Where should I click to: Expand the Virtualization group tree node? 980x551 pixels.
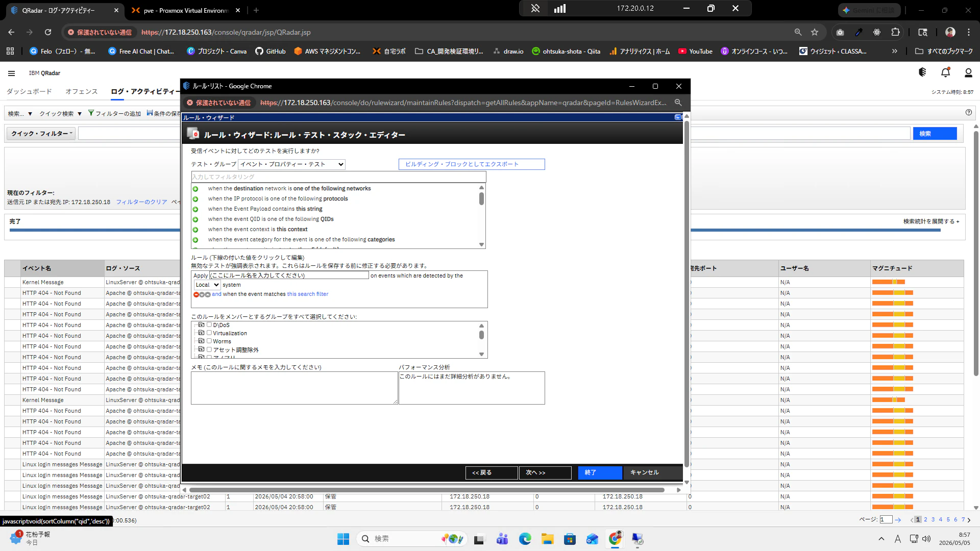(x=201, y=333)
